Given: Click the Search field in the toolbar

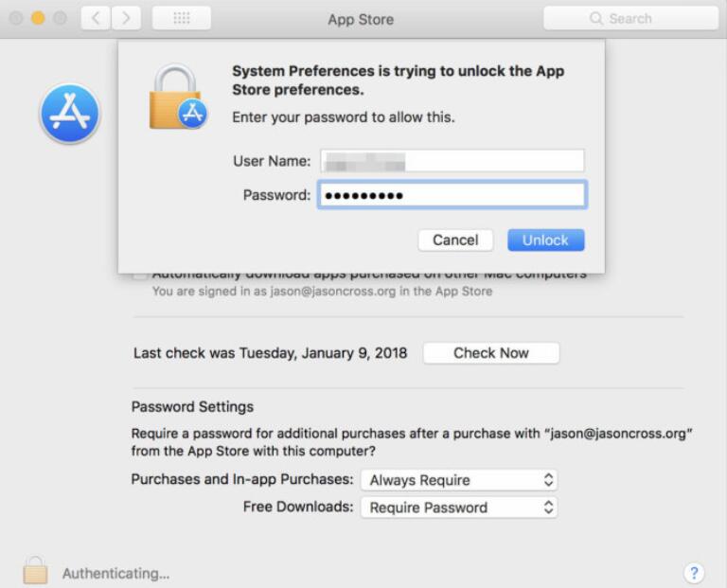Looking at the screenshot, I should tap(631, 18).
